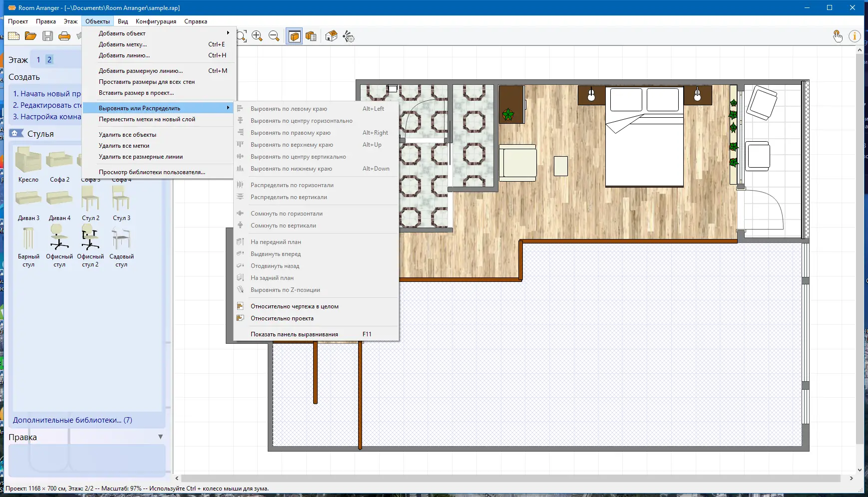
Task: Toggle the highlighted object box toolbar button
Action: [x=295, y=36]
